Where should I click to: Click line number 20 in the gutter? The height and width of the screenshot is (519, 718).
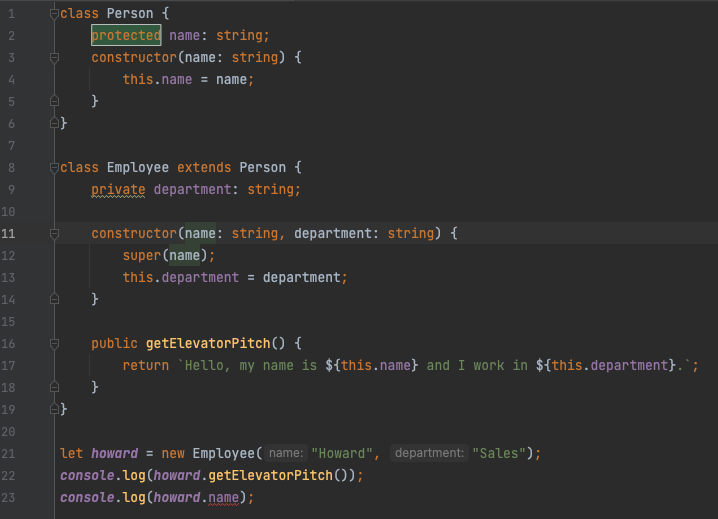click(x=8, y=432)
